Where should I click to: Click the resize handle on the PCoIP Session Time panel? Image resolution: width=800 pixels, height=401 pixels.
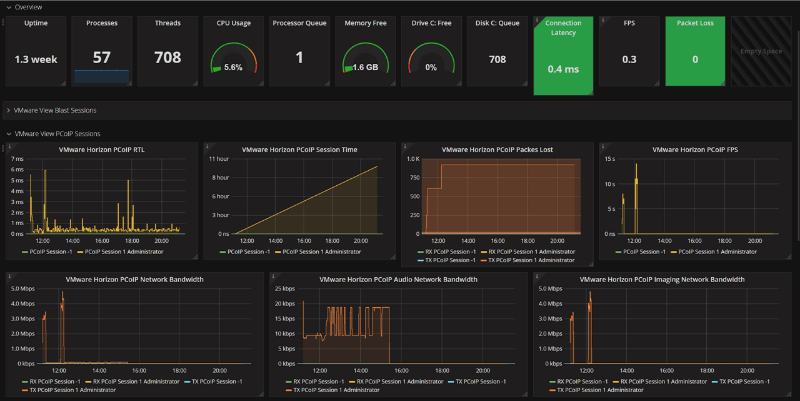pyautogui.click(x=393, y=257)
